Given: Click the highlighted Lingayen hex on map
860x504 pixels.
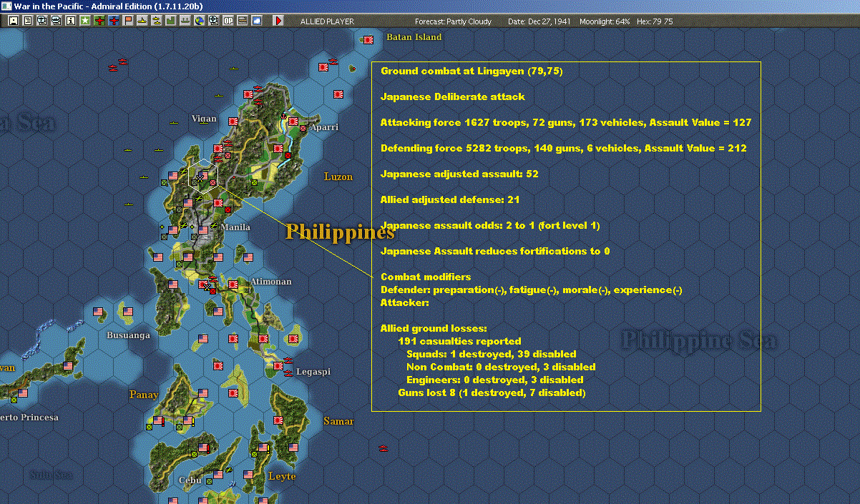Looking at the screenshot, I should pyautogui.click(x=203, y=176).
